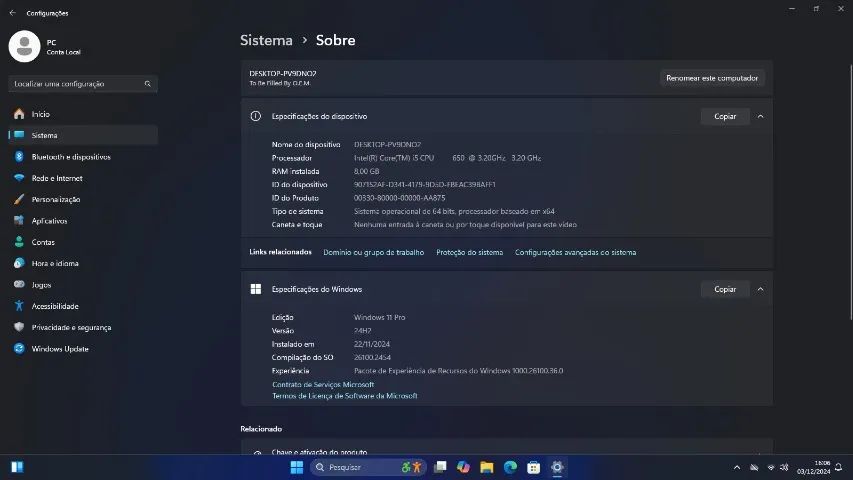Open Copilot from the taskbar
Screen dimensions: 853x480
tap(463, 467)
